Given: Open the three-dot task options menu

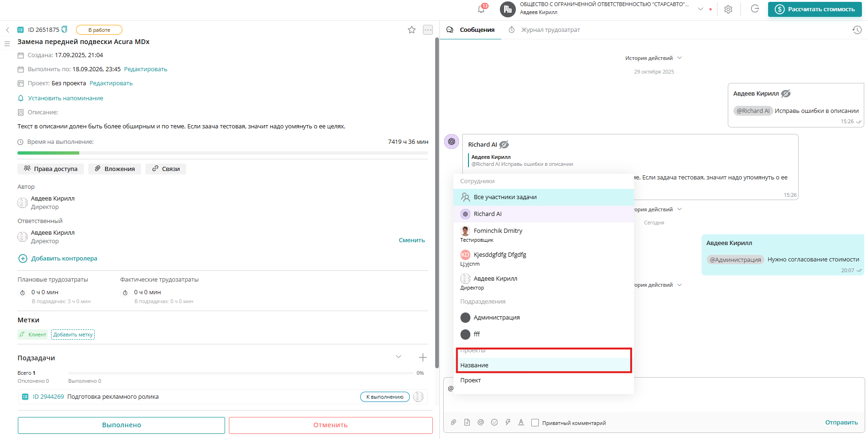Looking at the screenshot, I should click(427, 29).
